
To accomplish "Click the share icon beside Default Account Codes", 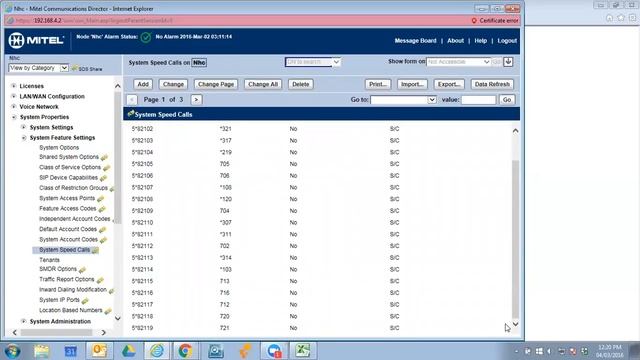I will point(102,230).
